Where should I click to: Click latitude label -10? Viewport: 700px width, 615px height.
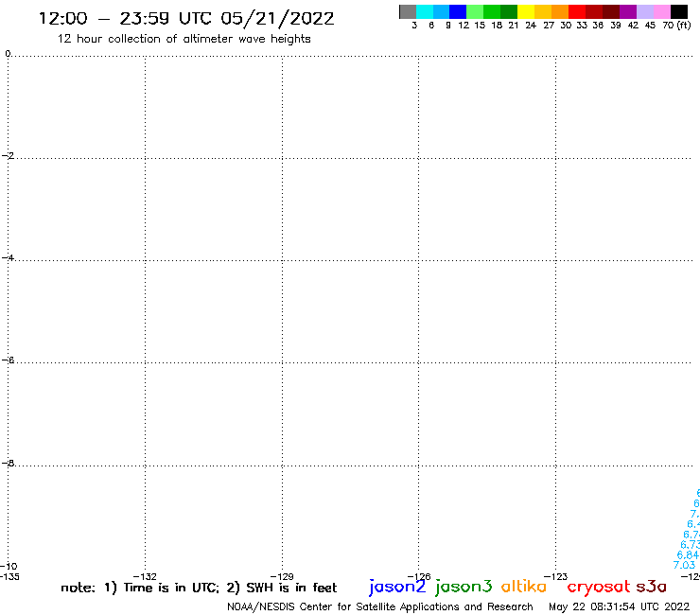click(x=9, y=567)
